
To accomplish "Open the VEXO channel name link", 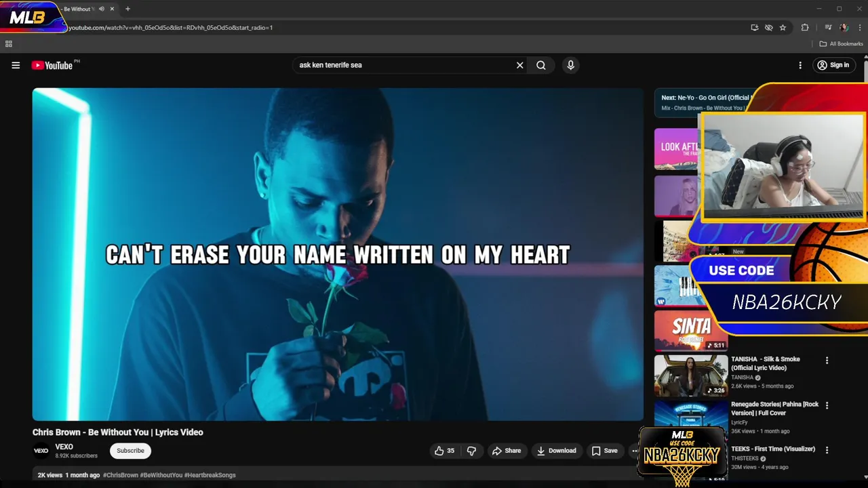I will (x=64, y=447).
